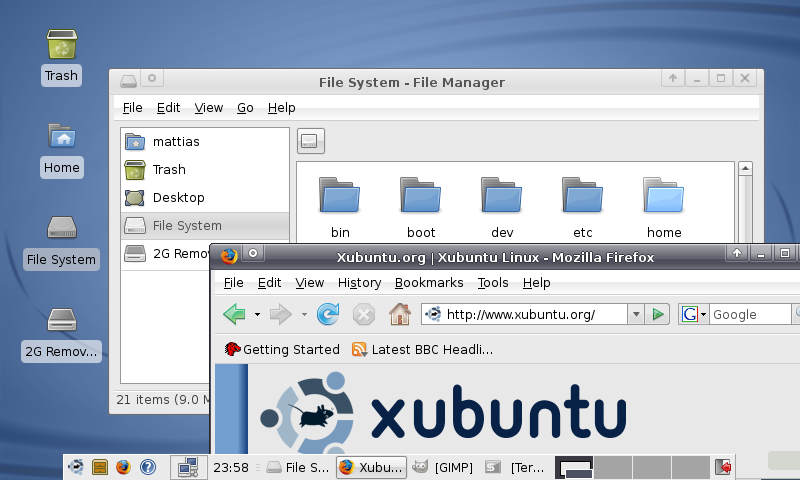Screen dimensions: 800x480
Task: Click the Stop loading icon in Firefox
Action: tap(364, 314)
